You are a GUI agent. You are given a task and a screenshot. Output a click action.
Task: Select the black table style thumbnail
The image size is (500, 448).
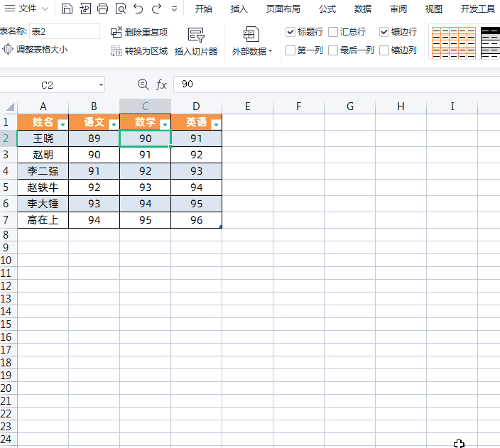click(x=490, y=43)
